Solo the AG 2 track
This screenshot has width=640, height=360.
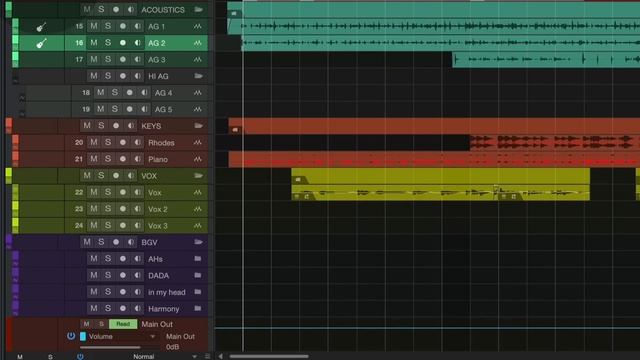click(x=108, y=42)
